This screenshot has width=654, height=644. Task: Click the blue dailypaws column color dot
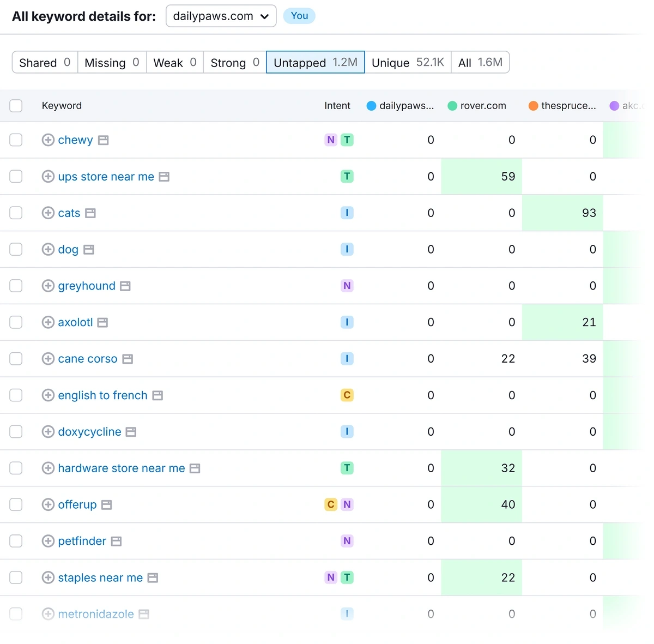click(x=371, y=106)
